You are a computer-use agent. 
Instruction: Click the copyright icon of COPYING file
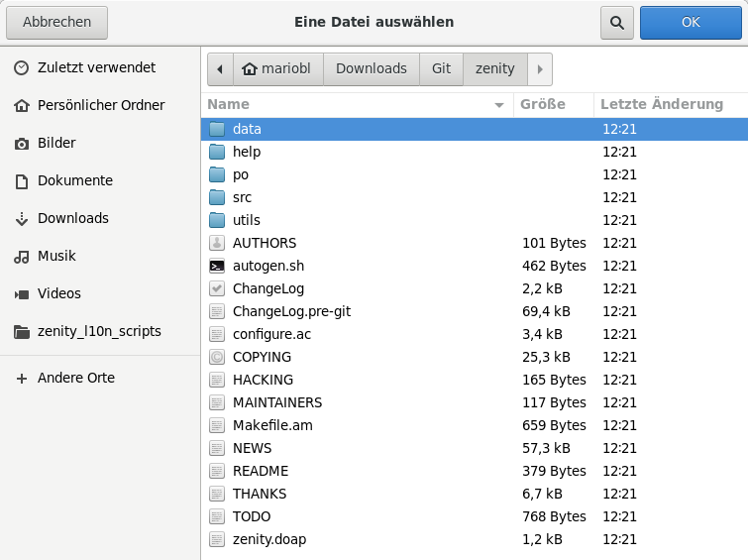point(217,357)
